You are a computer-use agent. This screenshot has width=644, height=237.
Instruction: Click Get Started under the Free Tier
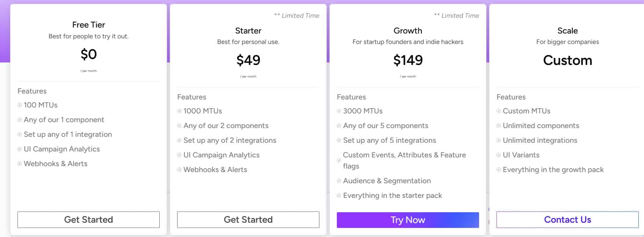(x=88, y=220)
